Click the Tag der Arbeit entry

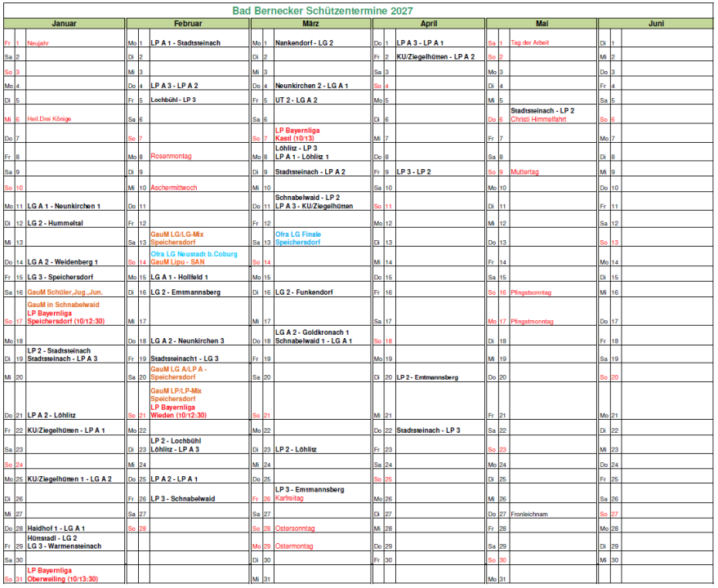tap(530, 42)
